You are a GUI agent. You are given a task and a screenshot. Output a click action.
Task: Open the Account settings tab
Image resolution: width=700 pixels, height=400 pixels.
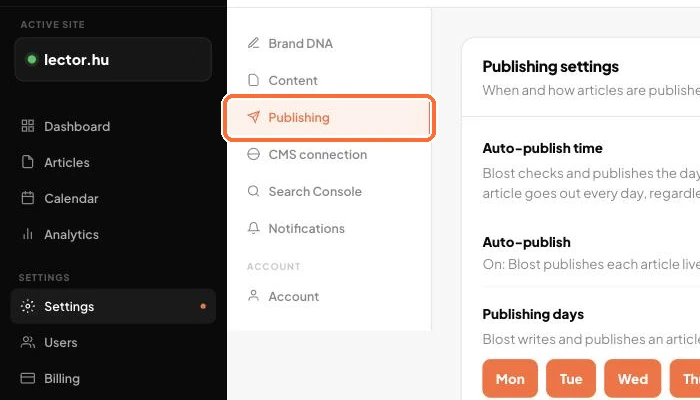[x=329, y=296]
